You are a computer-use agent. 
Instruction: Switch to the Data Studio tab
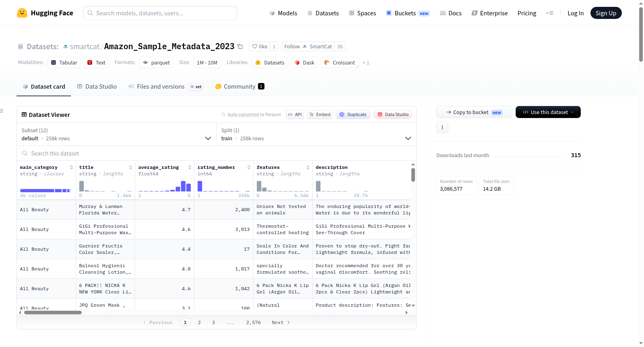[x=97, y=87]
